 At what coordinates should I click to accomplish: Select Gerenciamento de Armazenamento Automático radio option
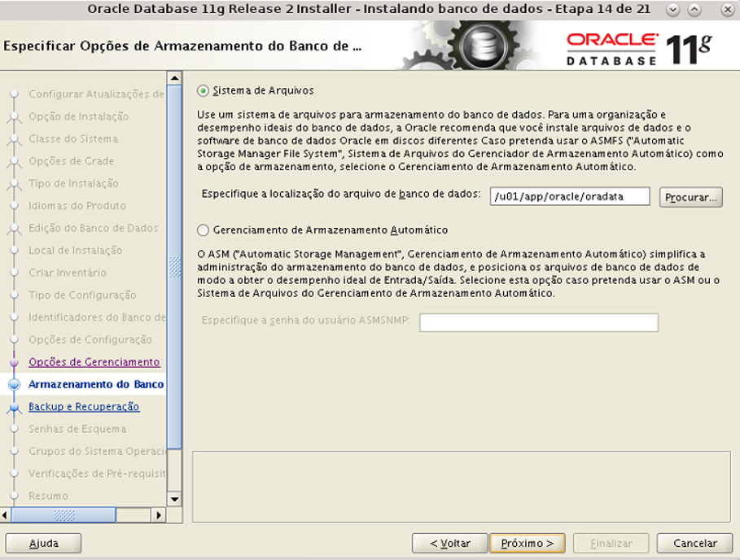click(203, 230)
